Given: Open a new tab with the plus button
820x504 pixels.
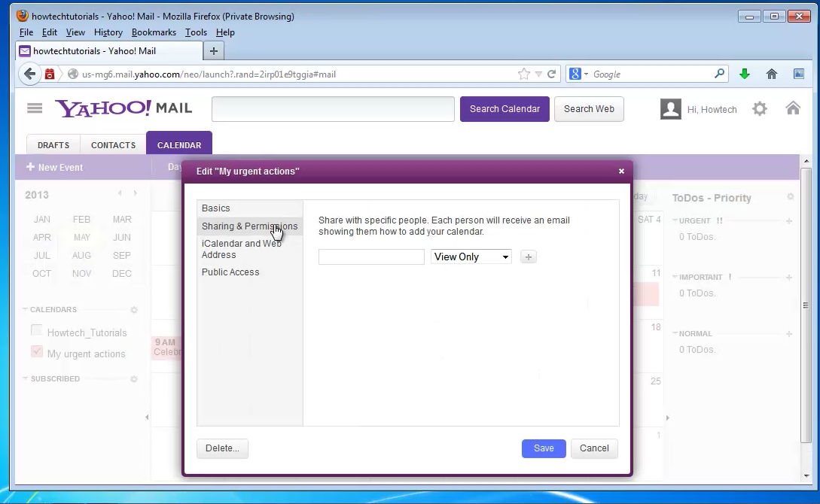Looking at the screenshot, I should pyautogui.click(x=213, y=51).
